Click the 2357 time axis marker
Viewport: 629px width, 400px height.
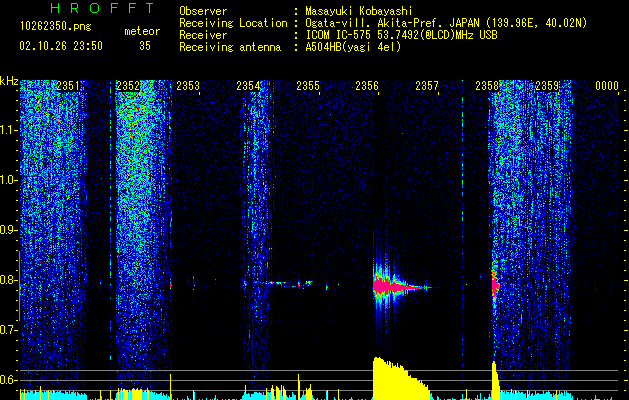pyautogui.click(x=427, y=86)
